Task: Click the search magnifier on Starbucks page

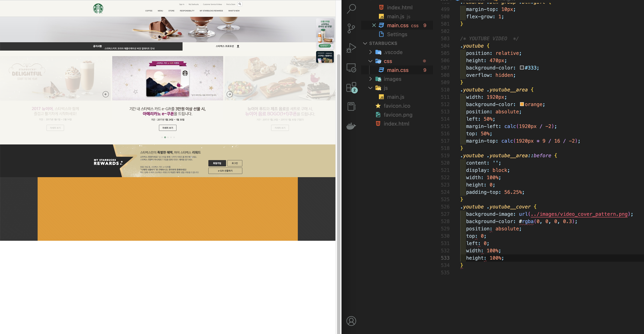Action: pos(240,4)
